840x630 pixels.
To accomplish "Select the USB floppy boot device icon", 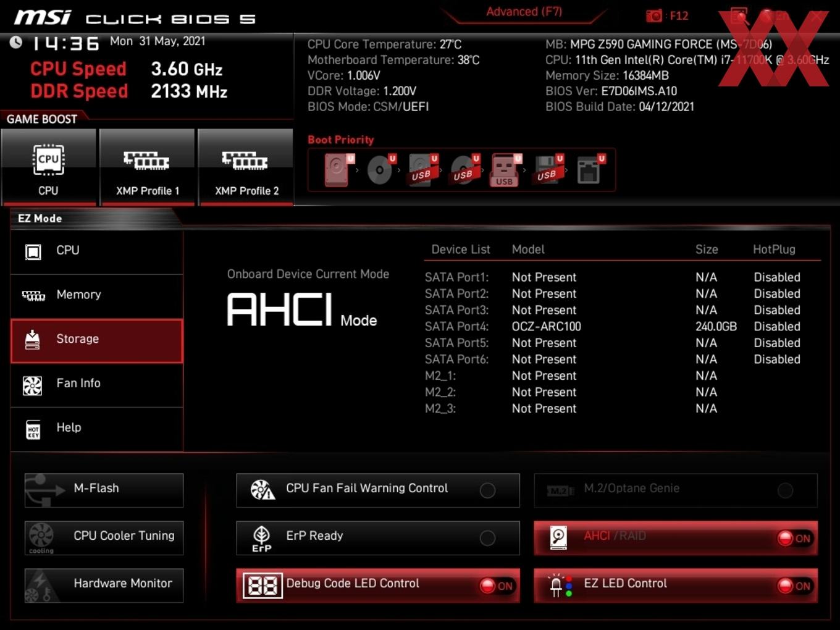I will (x=547, y=170).
